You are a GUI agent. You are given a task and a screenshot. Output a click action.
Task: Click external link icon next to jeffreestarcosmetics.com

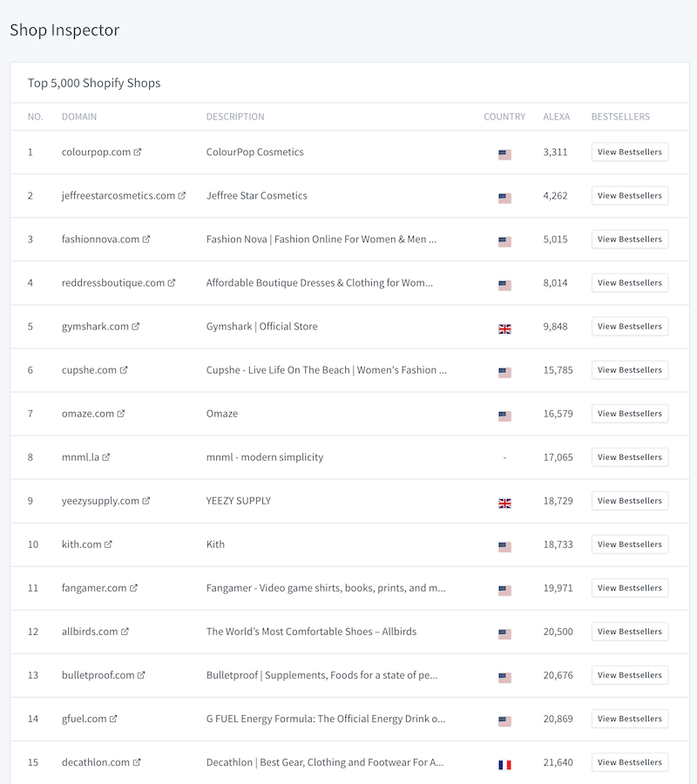[182, 195]
